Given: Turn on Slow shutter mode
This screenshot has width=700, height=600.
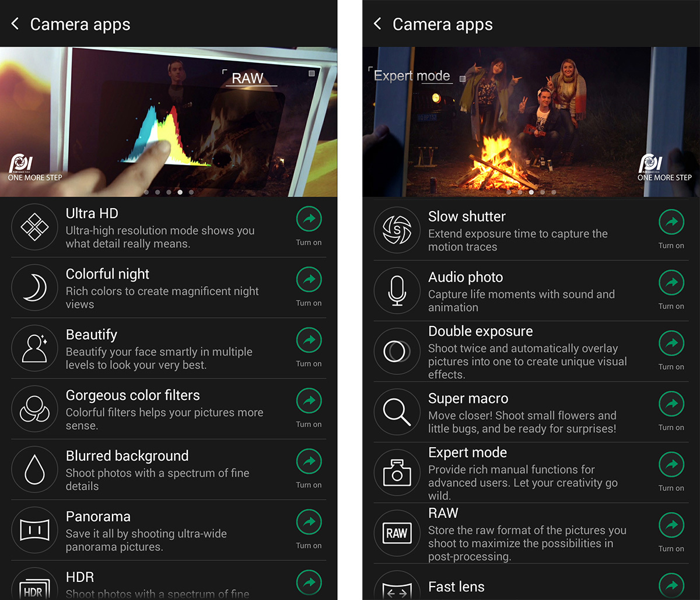Looking at the screenshot, I should point(671,222).
